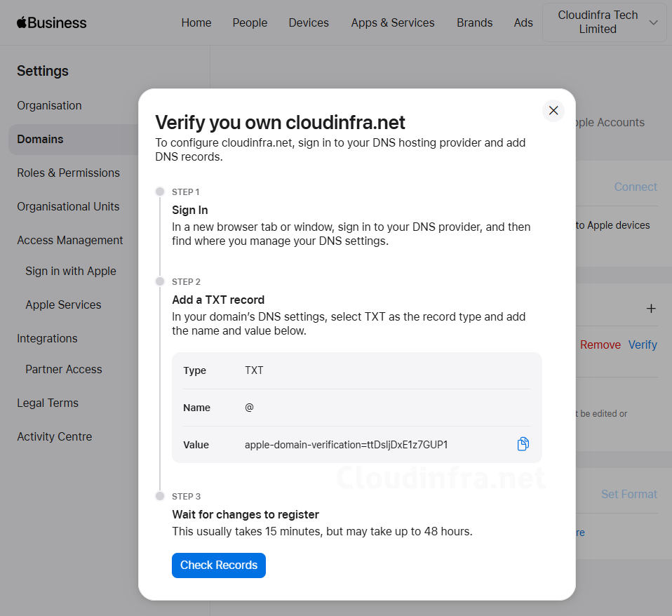Click the Verify link beside Remove
Screen dimensions: 672x616
pos(643,344)
